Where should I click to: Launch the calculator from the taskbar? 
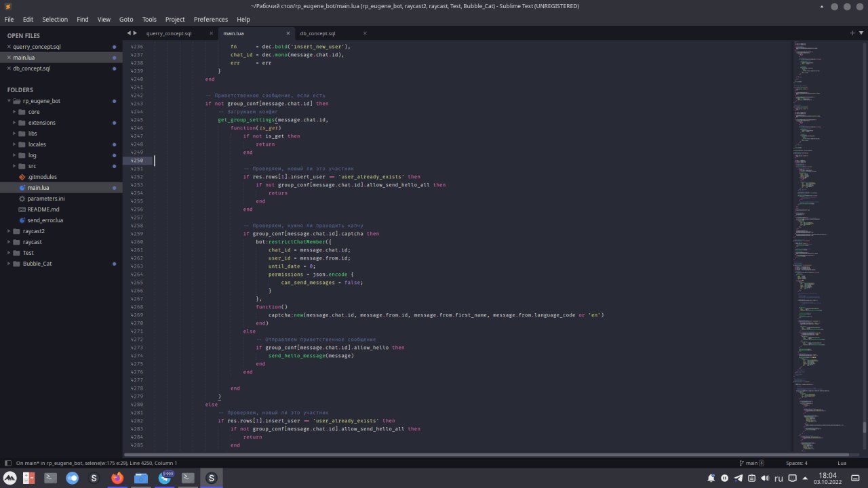tap(28, 478)
